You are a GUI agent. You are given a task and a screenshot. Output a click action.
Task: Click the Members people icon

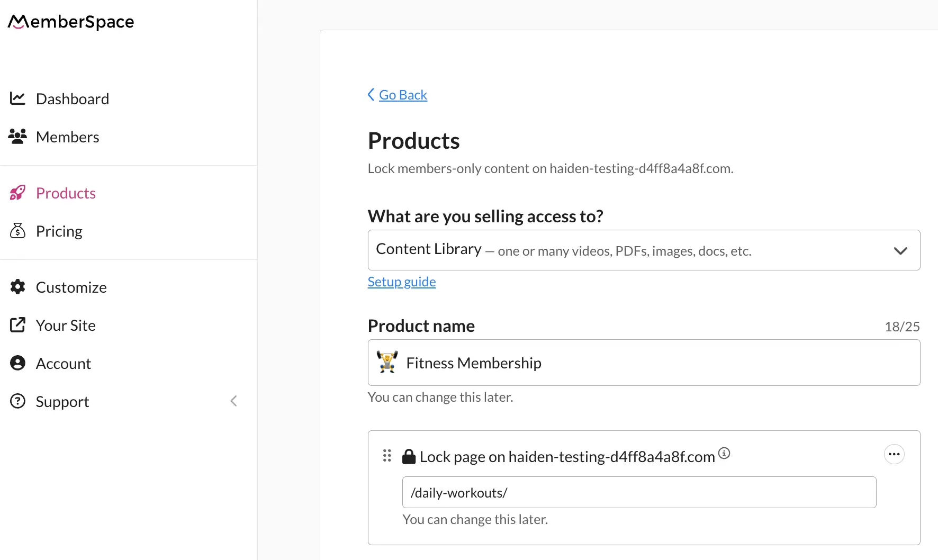pos(17,137)
